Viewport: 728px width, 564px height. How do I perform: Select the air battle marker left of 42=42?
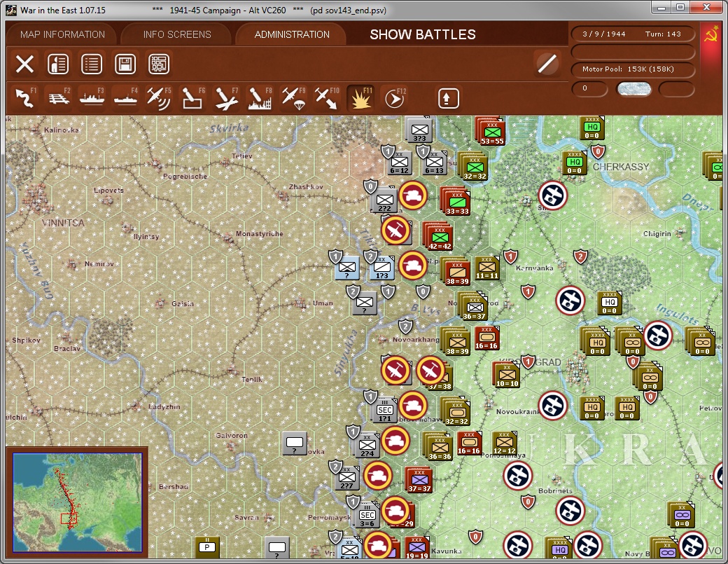(x=395, y=231)
